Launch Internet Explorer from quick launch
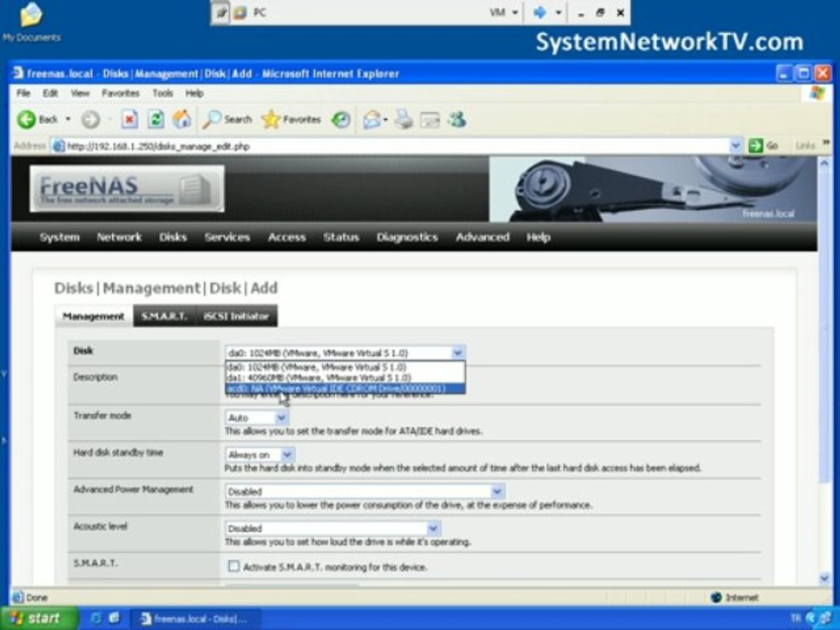Viewport: 840px width, 630px height. 96,618
